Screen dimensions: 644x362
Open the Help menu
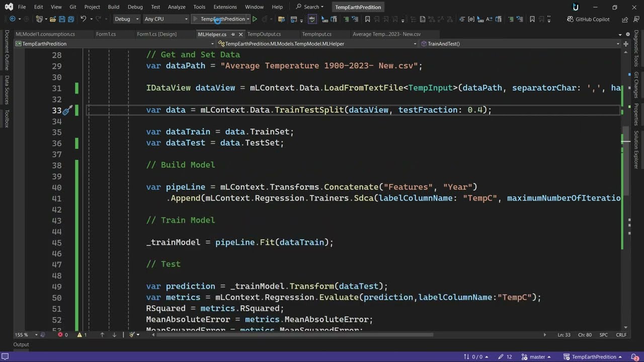(277, 7)
